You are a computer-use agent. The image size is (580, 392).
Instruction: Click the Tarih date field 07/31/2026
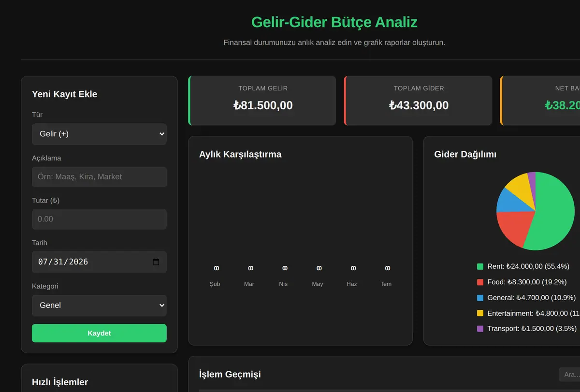point(99,262)
